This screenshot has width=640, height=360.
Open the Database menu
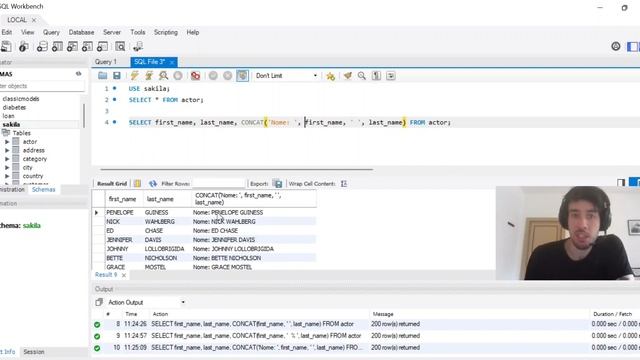81,32
